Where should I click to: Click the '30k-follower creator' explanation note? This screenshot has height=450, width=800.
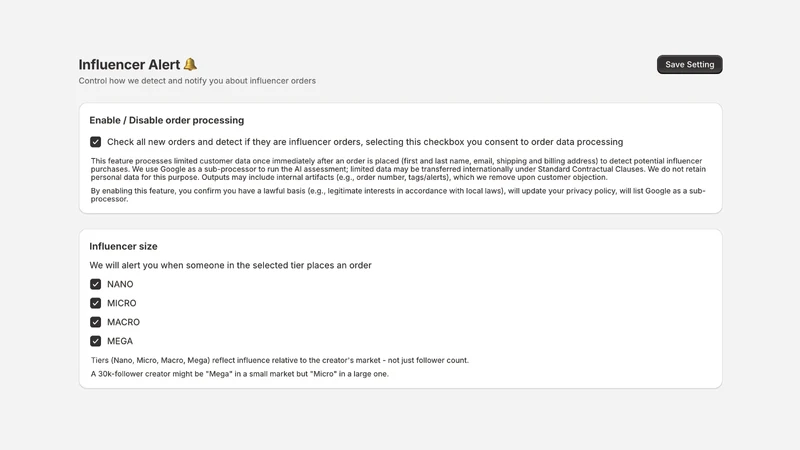240,374
